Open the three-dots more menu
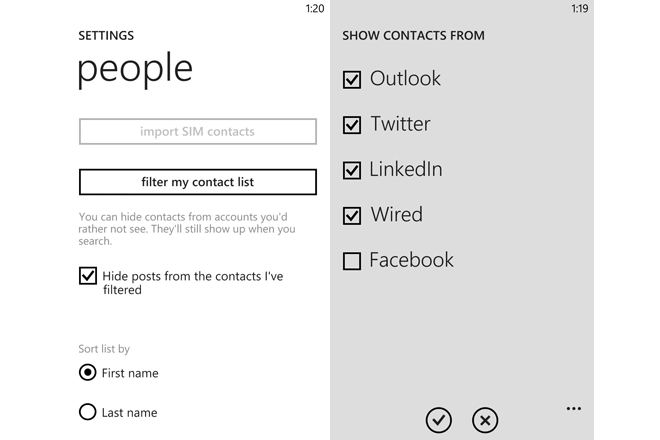 pos(574,408)
